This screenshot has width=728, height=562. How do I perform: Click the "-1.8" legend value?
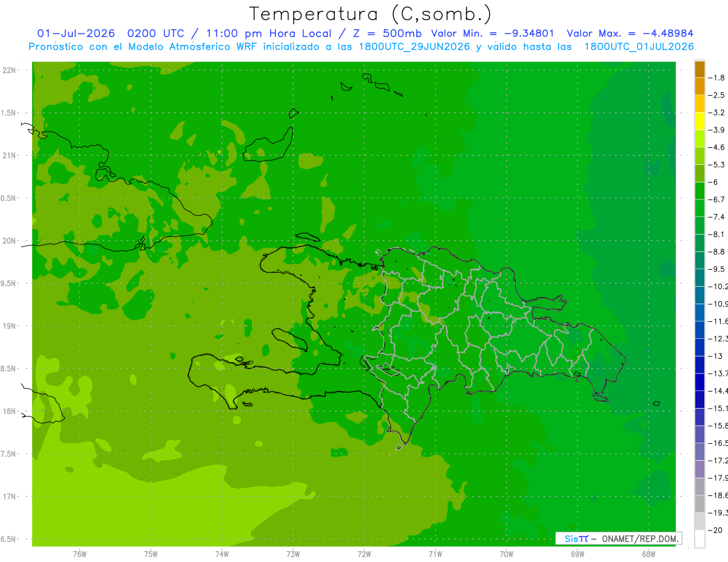coord(716,78)
